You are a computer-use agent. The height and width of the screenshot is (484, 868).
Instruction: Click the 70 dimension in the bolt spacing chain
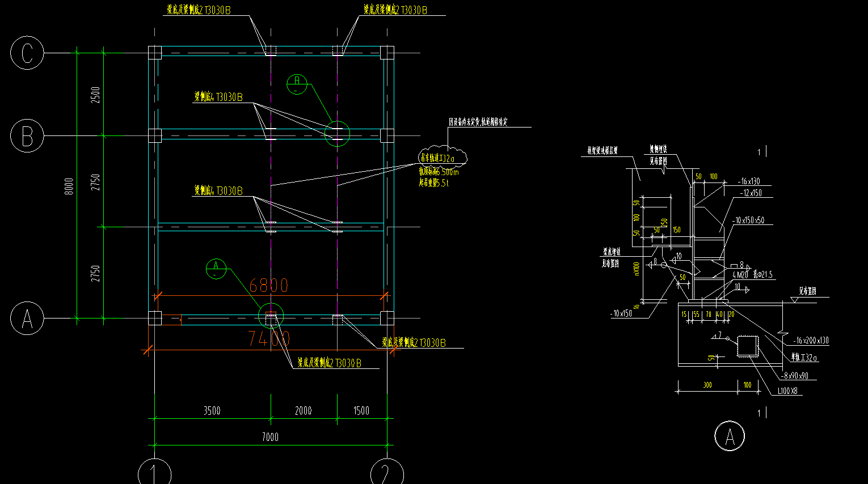coord(709,314)
